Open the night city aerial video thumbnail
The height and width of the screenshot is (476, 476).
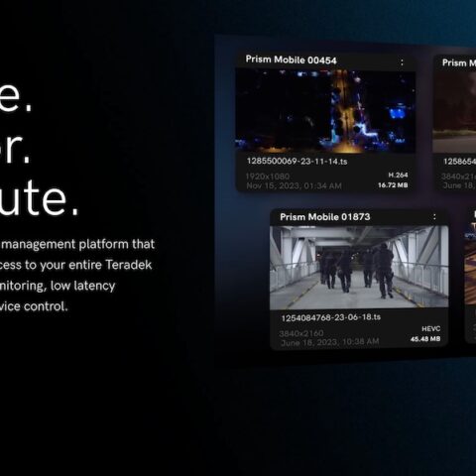point(325,111)
